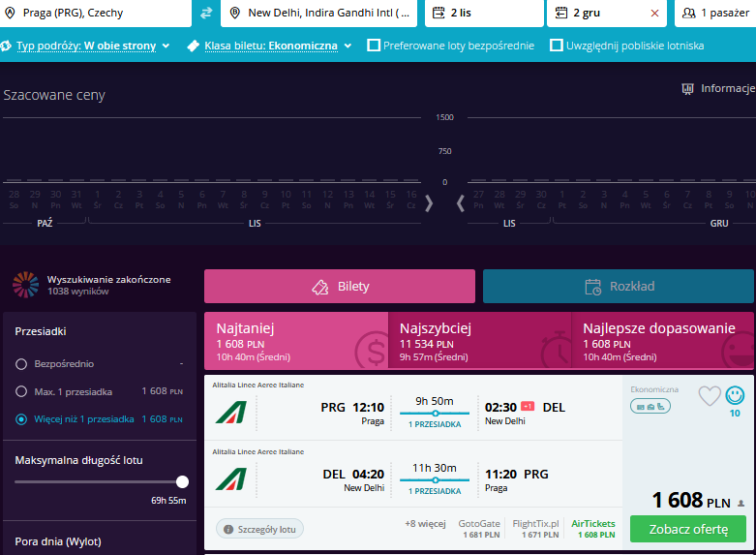Click the baggage amenities icons badge
756x555 pixels.
(650, 407)
